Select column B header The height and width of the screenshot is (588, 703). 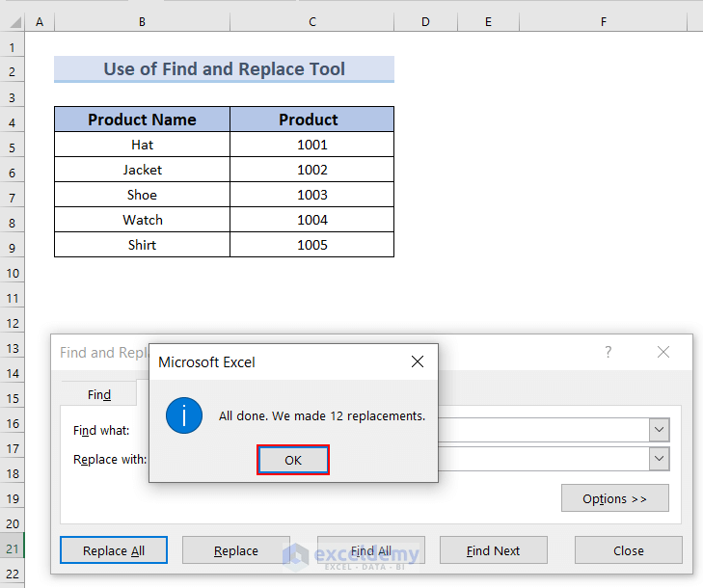pyautogui.click(x=142, y=21)
